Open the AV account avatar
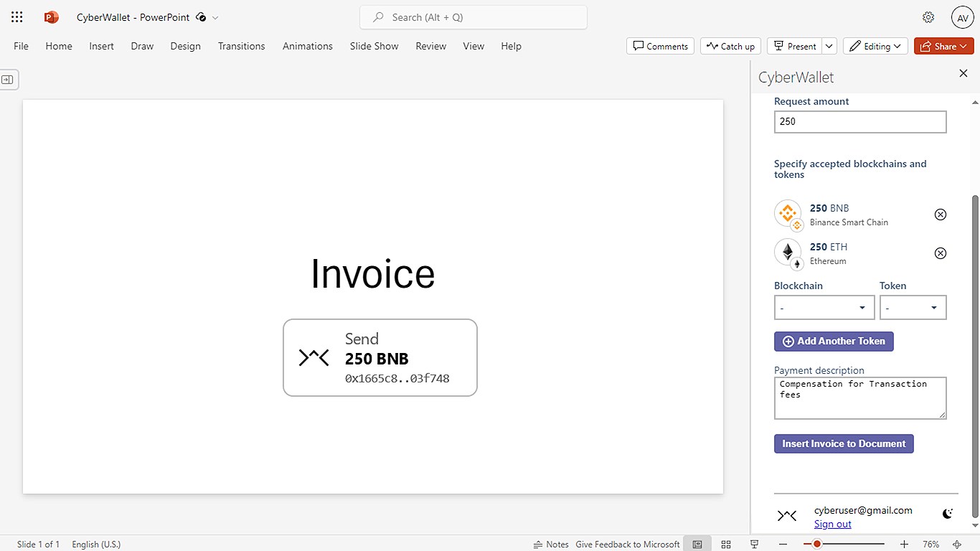This screenshot has width=980, height=551. (x=962, y=17)
